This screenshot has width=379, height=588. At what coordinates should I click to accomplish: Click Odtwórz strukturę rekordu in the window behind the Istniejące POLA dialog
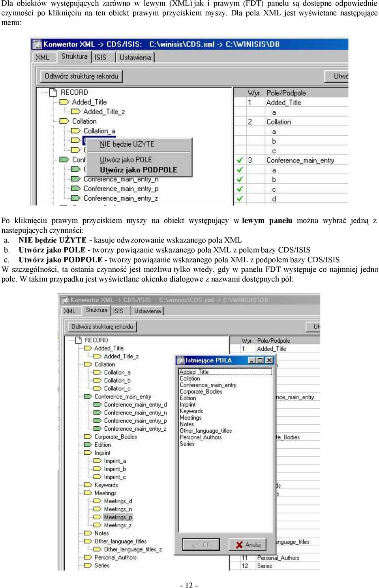pos(102,327)
